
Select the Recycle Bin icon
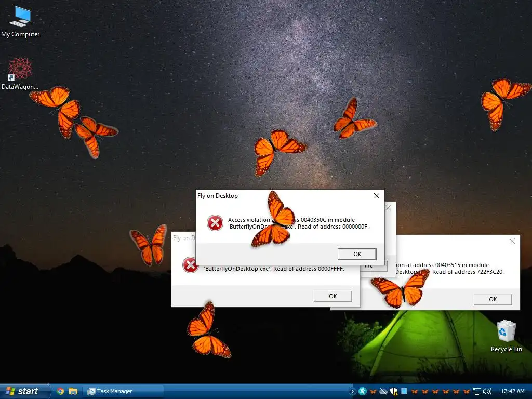coord(506,336)
